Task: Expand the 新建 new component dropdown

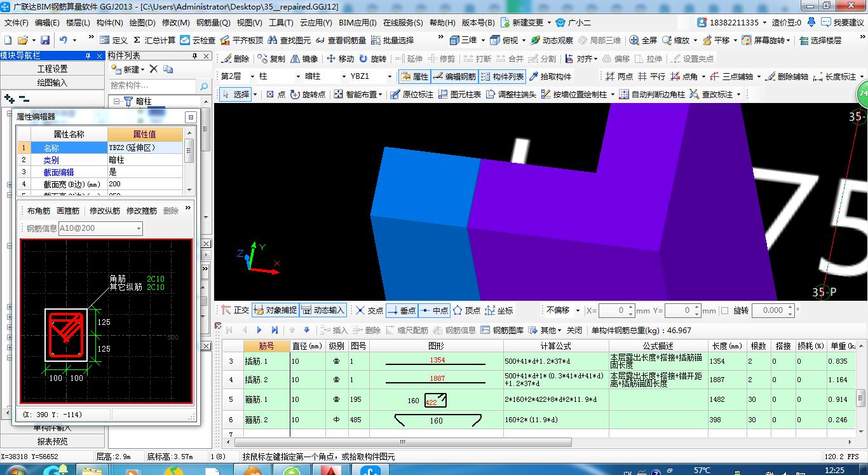Action: coord(143,69)
